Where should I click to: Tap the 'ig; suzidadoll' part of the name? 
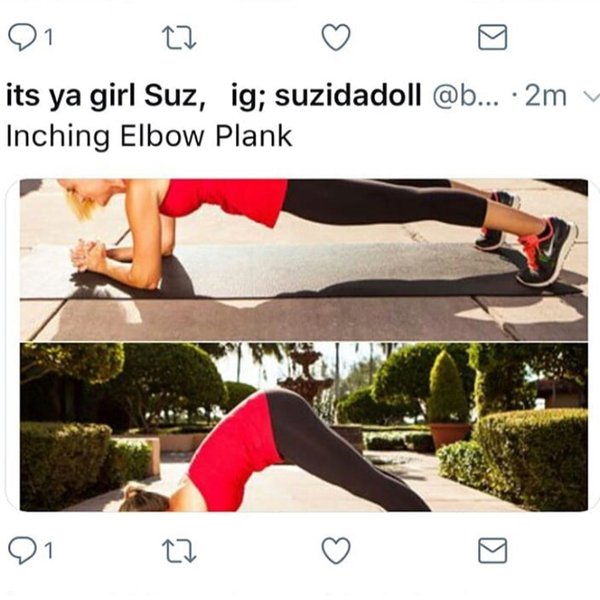click(326, 96)
